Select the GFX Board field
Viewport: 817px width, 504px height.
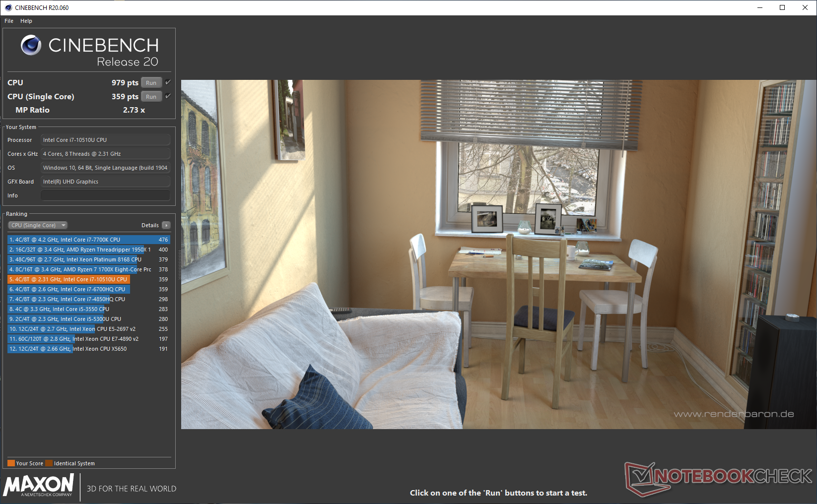105,182
